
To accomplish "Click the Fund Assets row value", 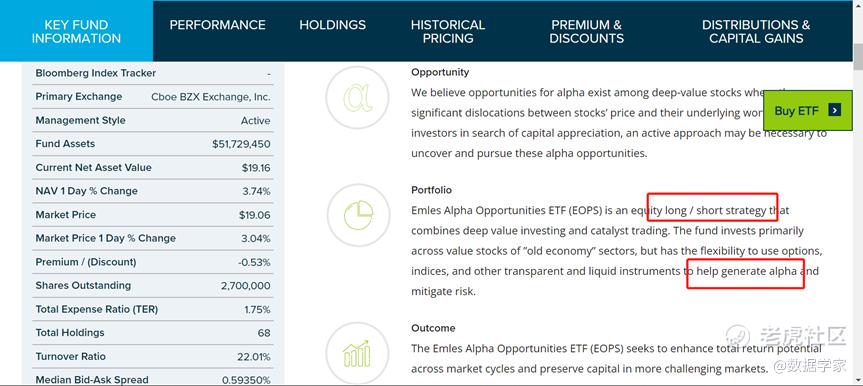I will tap(241, 144).
